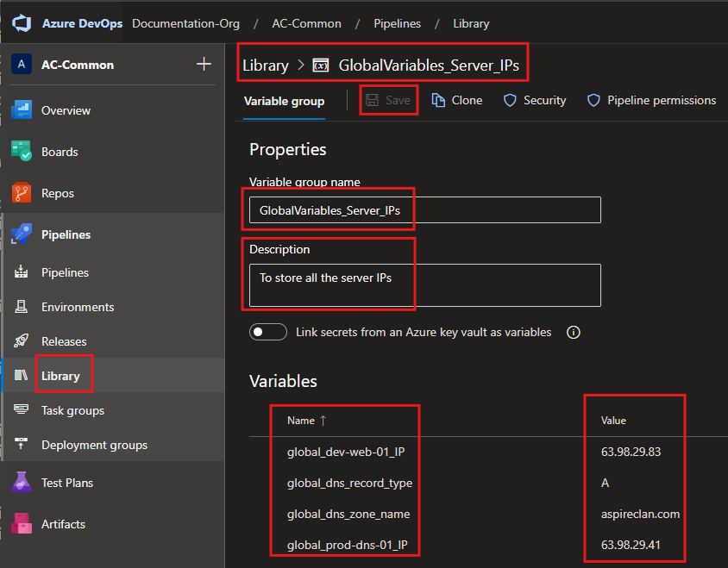Click the value A for dns record type
Screen dimensions: 728x568
pyautogui.click(x=605, y=483)
